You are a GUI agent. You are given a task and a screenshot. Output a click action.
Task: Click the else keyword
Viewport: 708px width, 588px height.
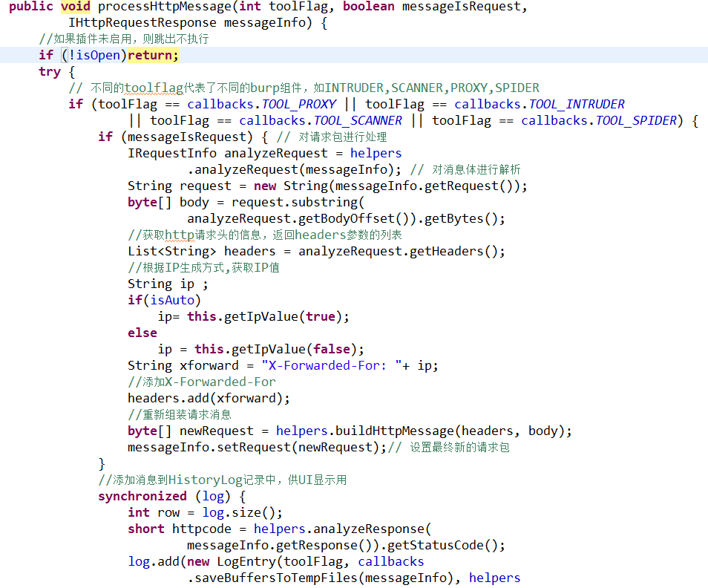coord(142,333)
